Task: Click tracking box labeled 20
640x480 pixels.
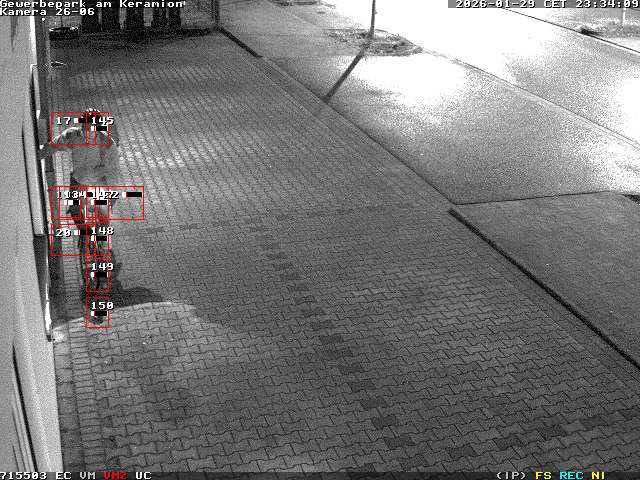Action: 66,239
